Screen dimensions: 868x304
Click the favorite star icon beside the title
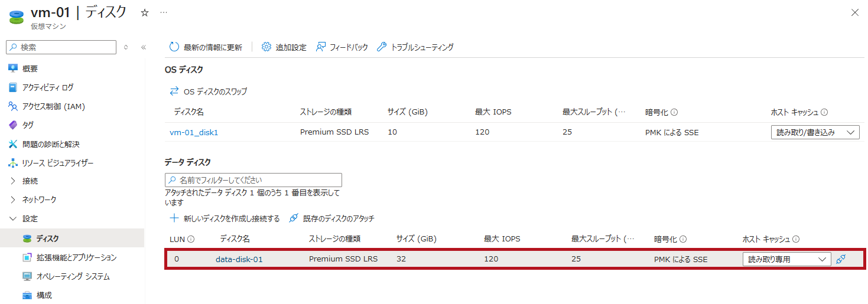145,12
